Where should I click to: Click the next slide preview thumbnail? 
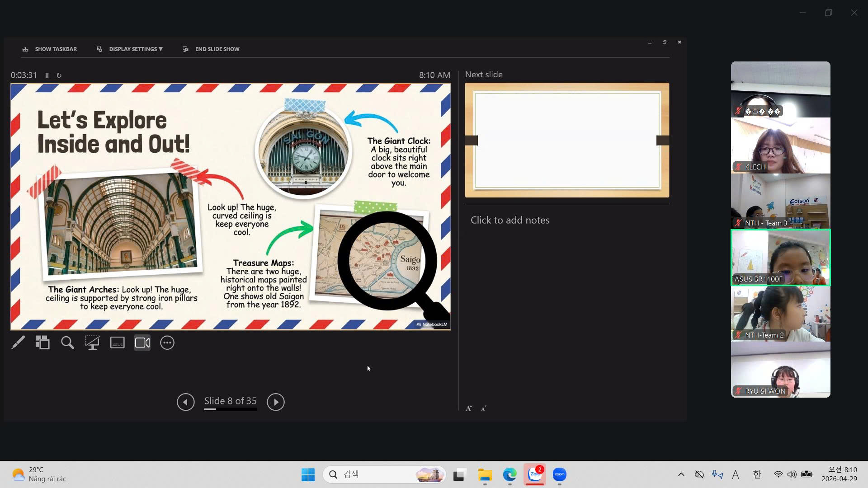(x=567, y=140)
